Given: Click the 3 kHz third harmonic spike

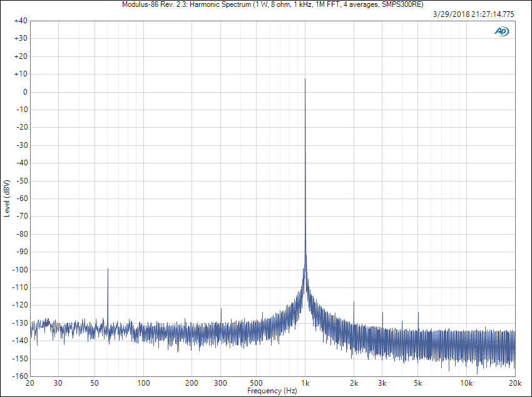Looking at the screenshot, I should pos(382,312).
